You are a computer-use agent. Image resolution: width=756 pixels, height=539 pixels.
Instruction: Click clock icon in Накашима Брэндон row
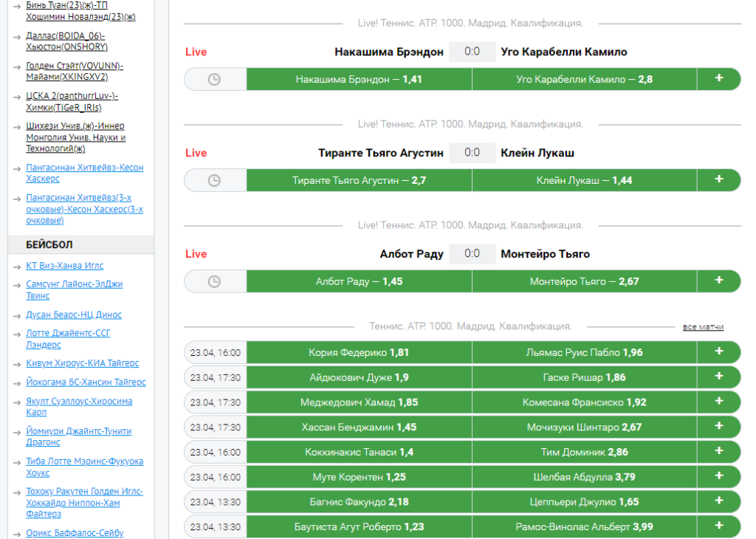point(214,80)
